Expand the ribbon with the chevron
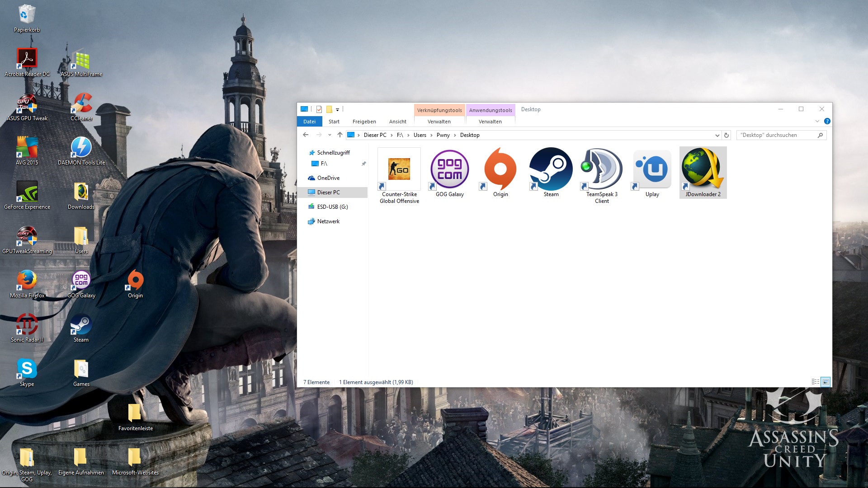 (x=817, y=121)
